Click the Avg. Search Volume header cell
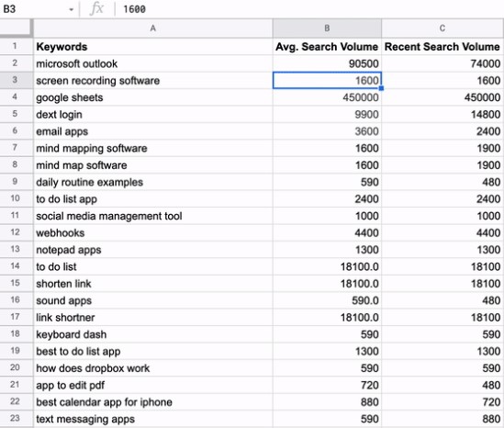 pyautogui.click(x=327, y=47)
